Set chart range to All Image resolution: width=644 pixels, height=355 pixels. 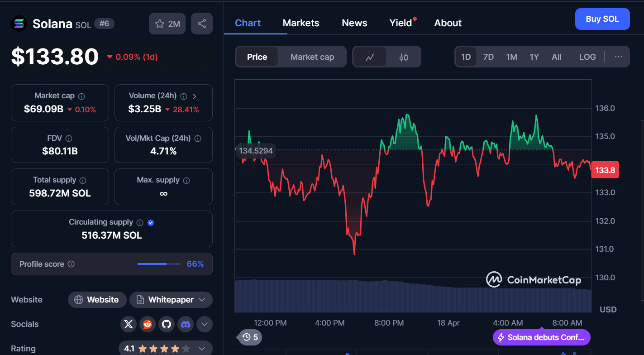coord(557,57)
